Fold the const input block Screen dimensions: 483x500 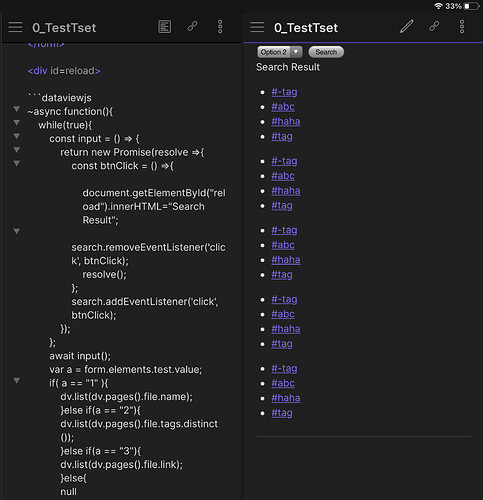coord(16,136)
